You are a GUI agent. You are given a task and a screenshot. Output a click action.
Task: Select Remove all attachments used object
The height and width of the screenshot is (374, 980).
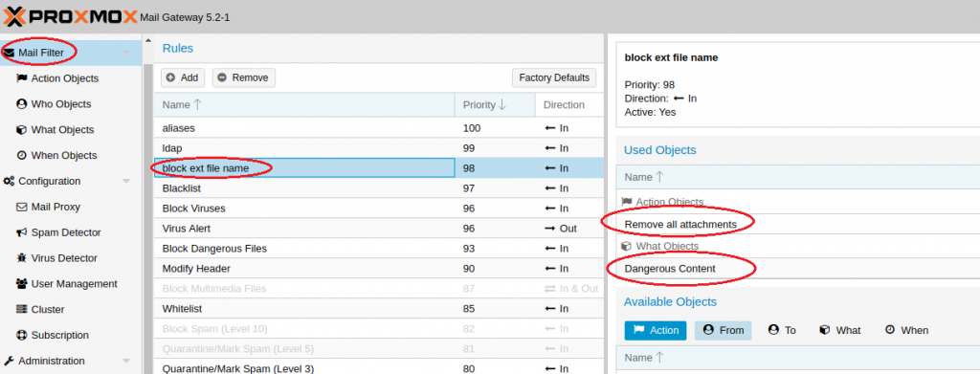tap(797, 224)
